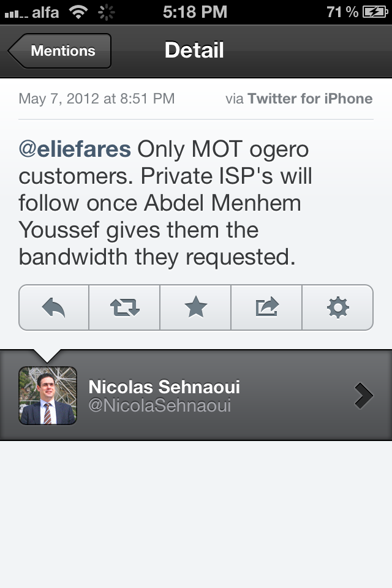Tap the @NicolaSehnaoui handle

click(x=159, y=405)
